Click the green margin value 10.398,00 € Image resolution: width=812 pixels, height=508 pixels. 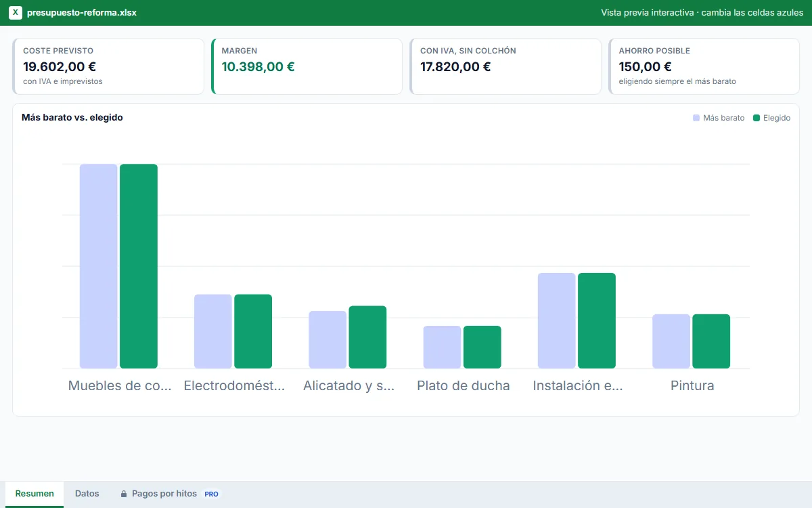click(x=258, y=66)
